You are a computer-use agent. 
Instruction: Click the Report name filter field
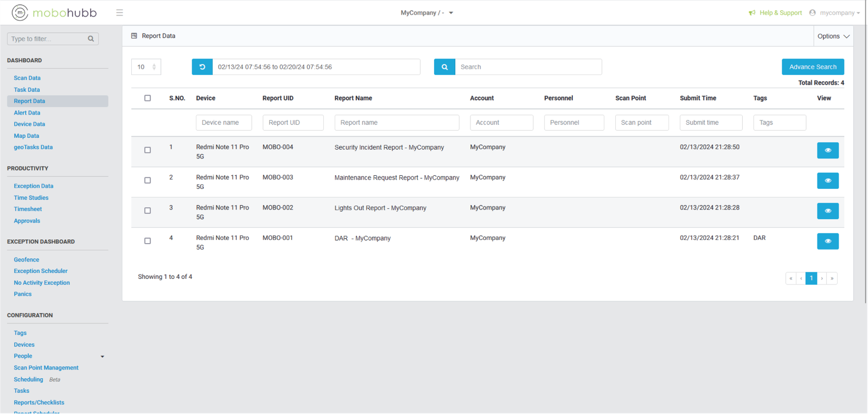tap(397, 123)
